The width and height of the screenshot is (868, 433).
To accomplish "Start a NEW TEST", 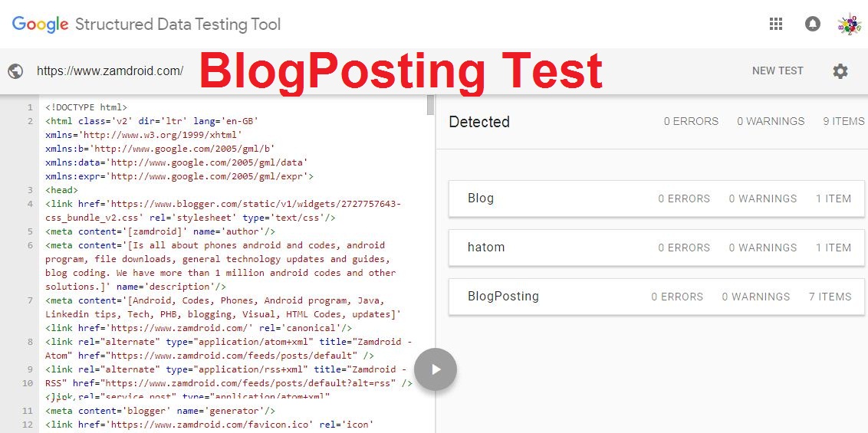I will (778, 71).
